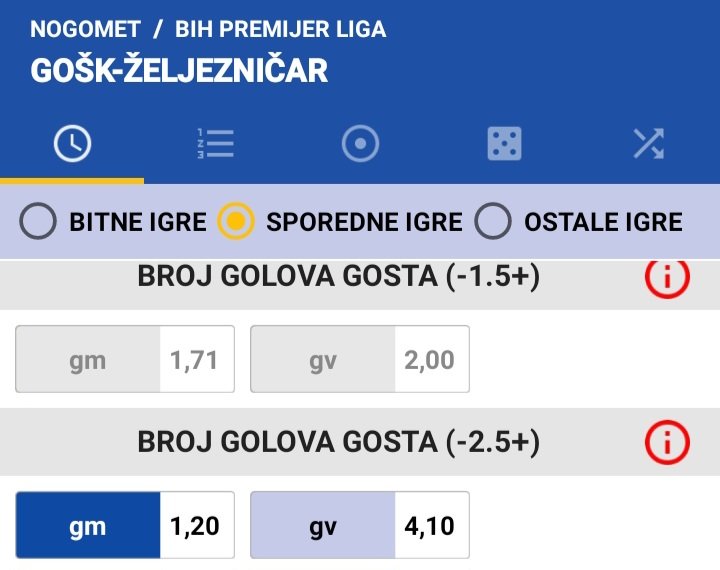This screenshot has height=570, width=720.
Task: Select the BITNE IGRE radio button
Action: pyautogui.click(x=38, y=221)
